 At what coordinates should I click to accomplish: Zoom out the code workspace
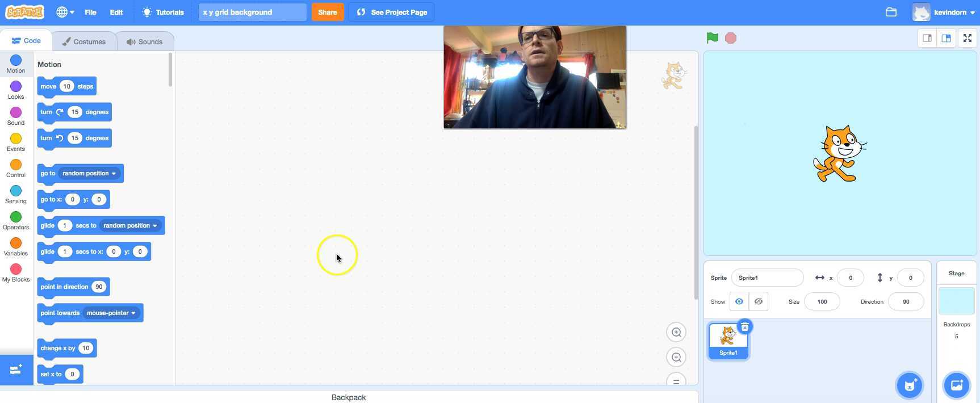(676, 357)
